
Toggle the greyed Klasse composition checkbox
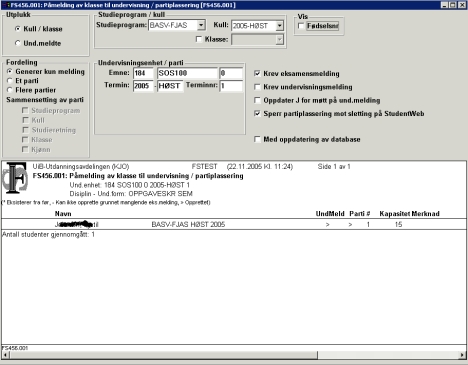pos(25,140)
